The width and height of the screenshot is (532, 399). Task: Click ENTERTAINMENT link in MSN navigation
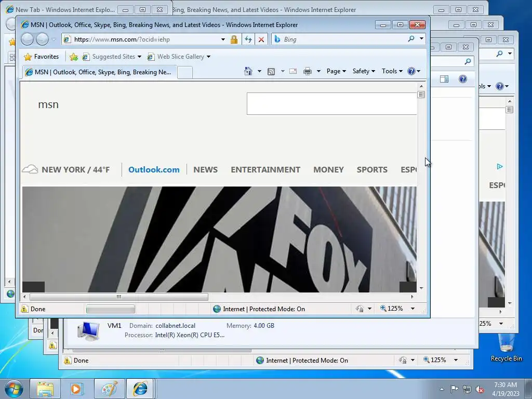265,170
